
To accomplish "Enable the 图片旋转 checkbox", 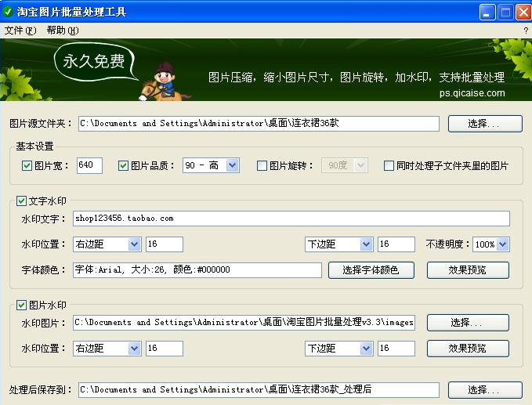I will [x=262, y=166].
